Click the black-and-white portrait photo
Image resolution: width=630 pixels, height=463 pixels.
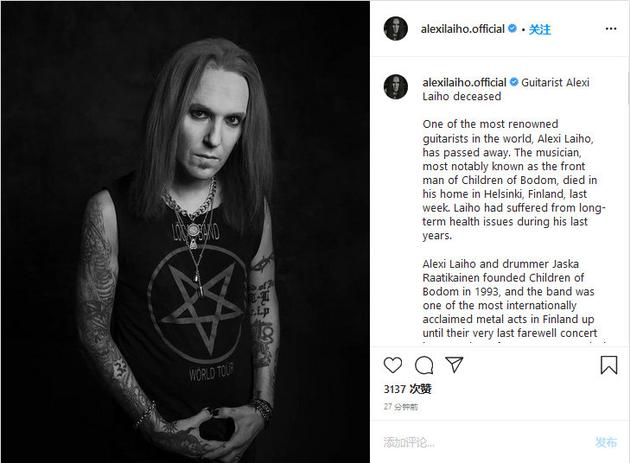click(185, 232)
